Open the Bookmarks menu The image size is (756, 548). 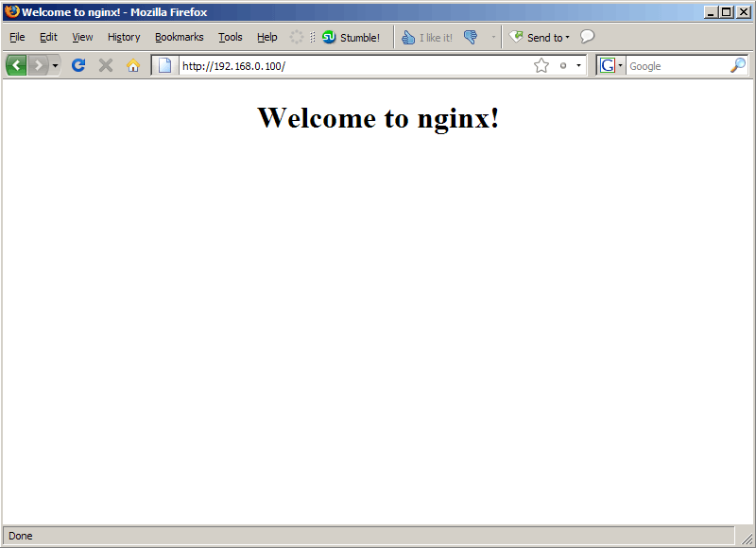(x=180, y=37)
